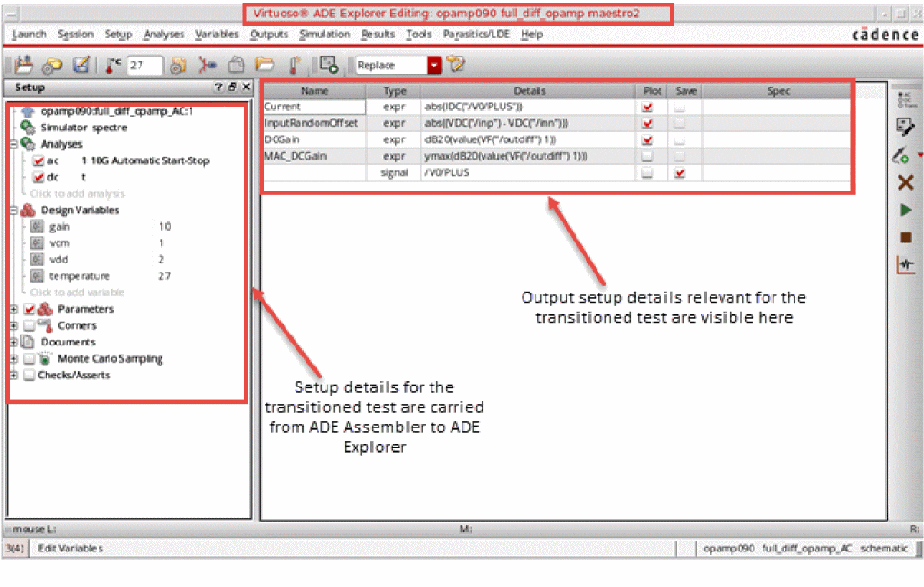The height and width of the screenshot is (587, 924).
Task: Click the plot waveform icon in right toolbar
Action: pyautogui.click(x=906, y=265)
